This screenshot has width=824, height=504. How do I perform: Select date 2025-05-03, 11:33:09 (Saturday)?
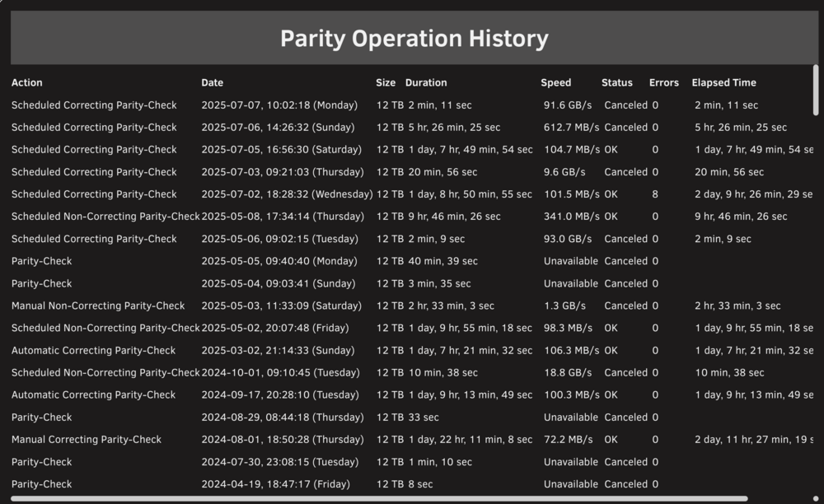(282, 306)
